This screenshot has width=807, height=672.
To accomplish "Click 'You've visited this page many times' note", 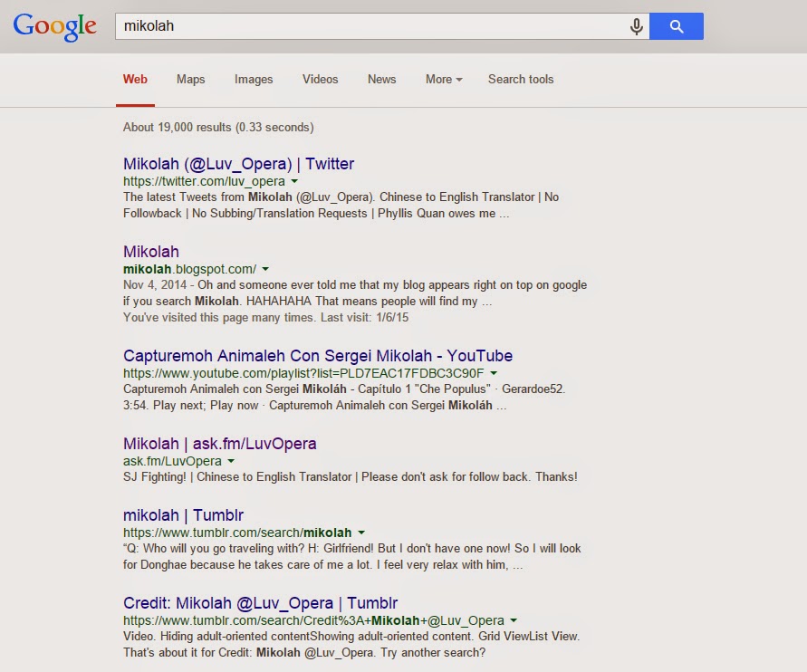I will click(265, 318).
